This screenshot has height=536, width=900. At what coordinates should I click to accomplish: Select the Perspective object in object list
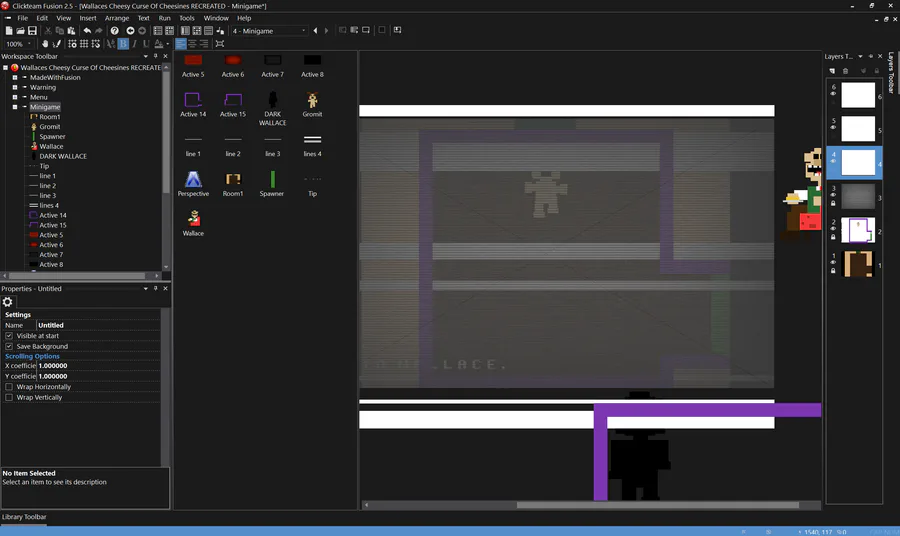point(193,184)
